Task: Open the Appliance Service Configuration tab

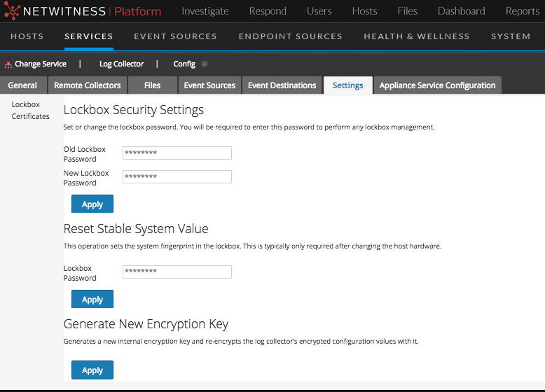Action: [437, 85]
